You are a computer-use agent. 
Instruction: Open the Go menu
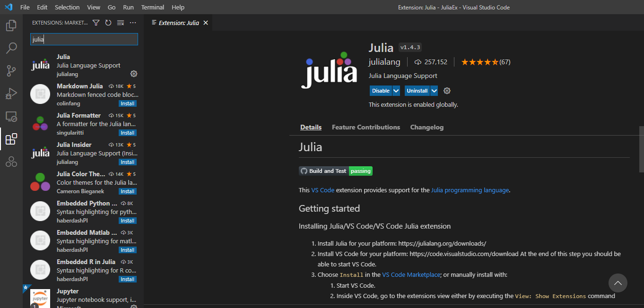point(112,7)
